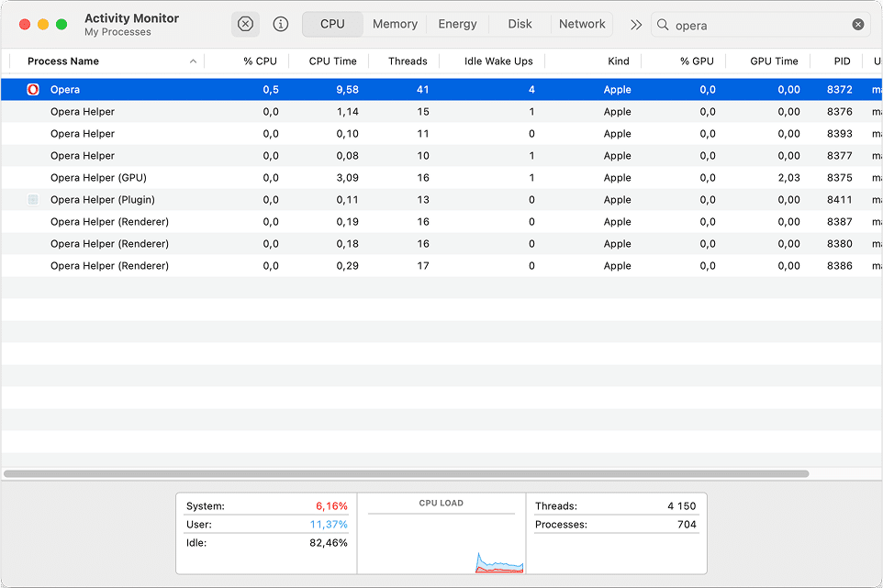The width and height of the screenshot is (883, 588).
Task: Click the Opera app icon in first row
Action: [33, 90]
